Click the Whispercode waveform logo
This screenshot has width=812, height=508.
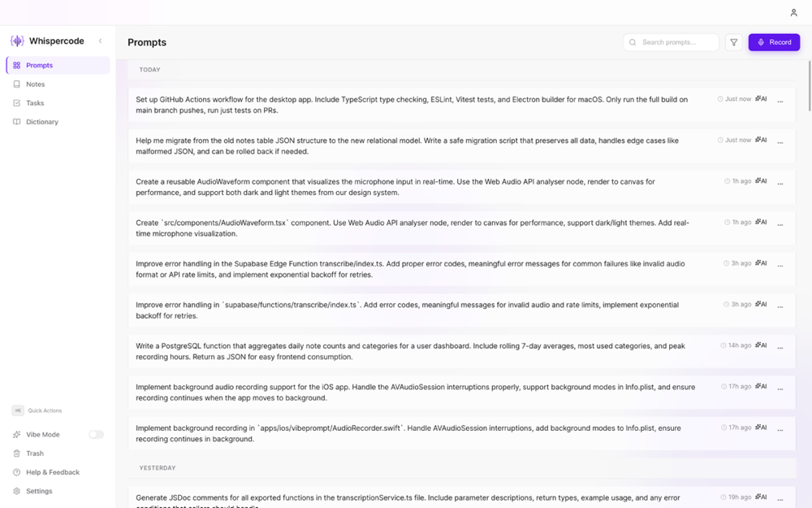[x=17, y=41]
